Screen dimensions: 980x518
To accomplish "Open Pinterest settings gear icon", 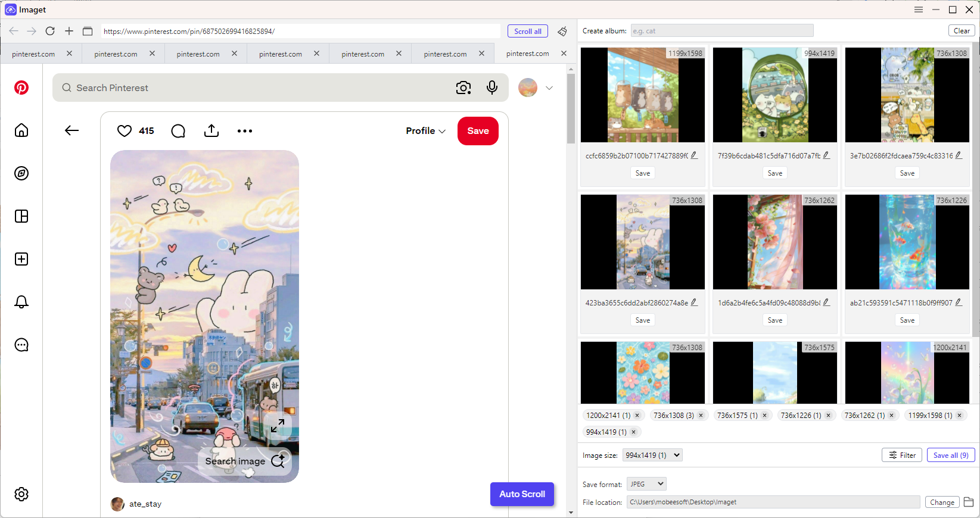I will pos(21,494).
